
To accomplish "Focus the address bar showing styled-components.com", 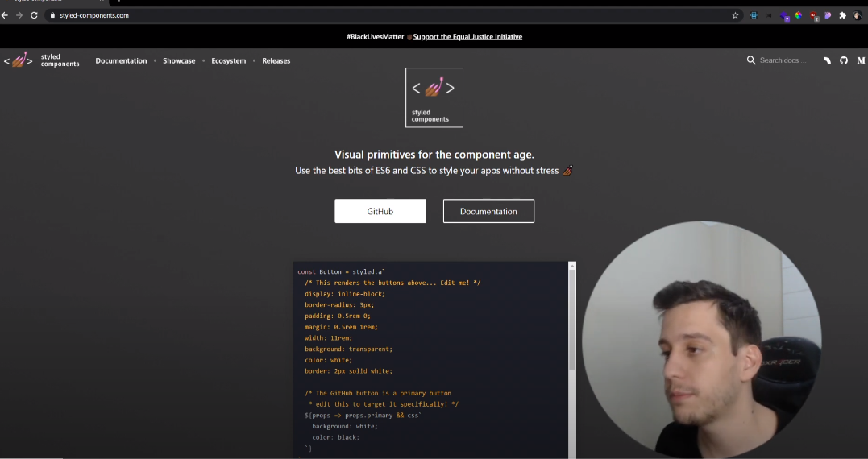I will click(388, 15).
